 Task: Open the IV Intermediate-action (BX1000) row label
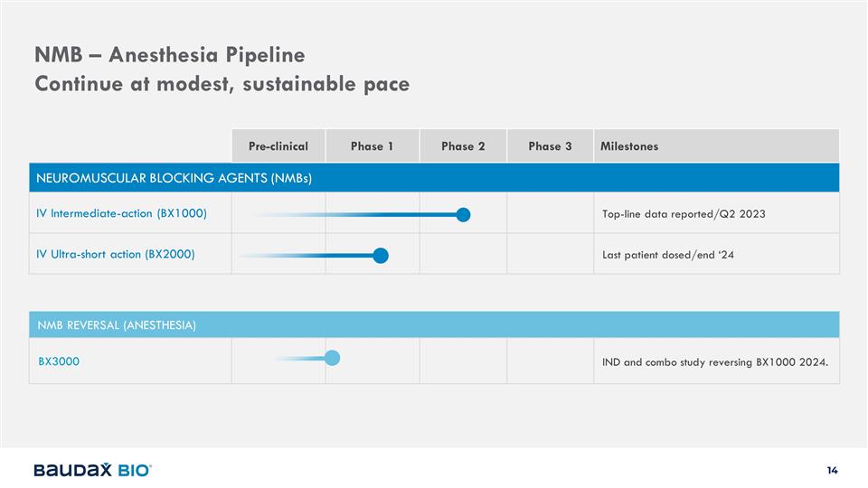coord(122,214)
